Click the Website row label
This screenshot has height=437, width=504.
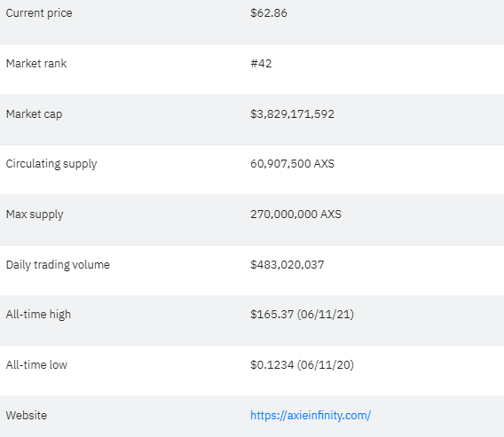point(27,415)
